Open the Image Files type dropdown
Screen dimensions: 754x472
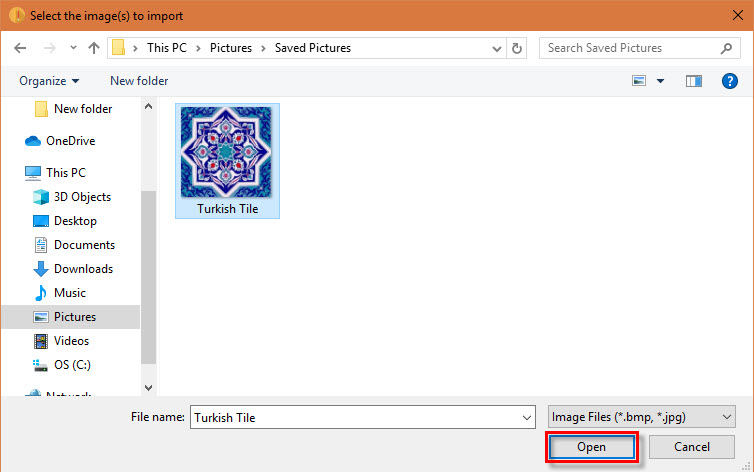tap(641, 417)
